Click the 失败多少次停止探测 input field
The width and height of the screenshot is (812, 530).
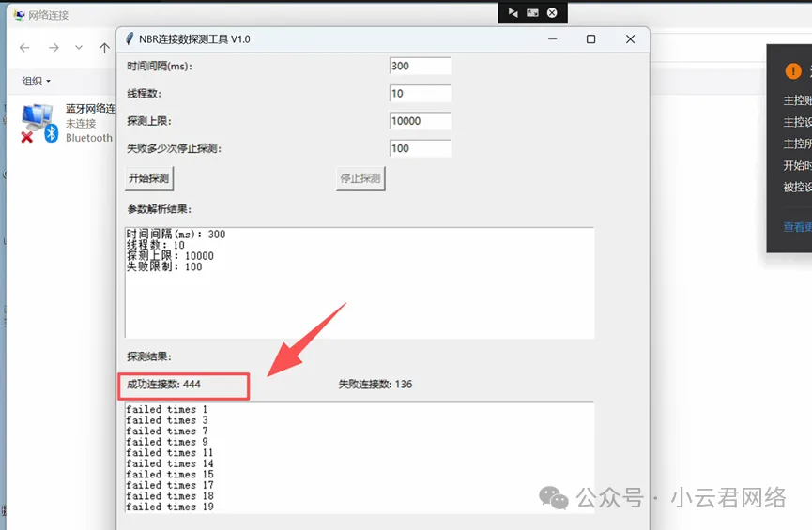click(420, 148)
